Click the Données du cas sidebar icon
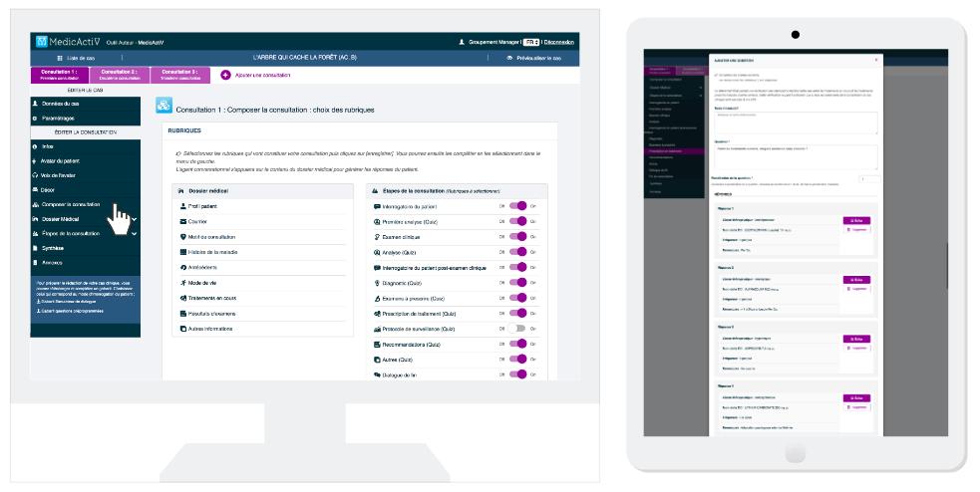Viewport: 980px width, 492px height. click(x=35, y=104)
